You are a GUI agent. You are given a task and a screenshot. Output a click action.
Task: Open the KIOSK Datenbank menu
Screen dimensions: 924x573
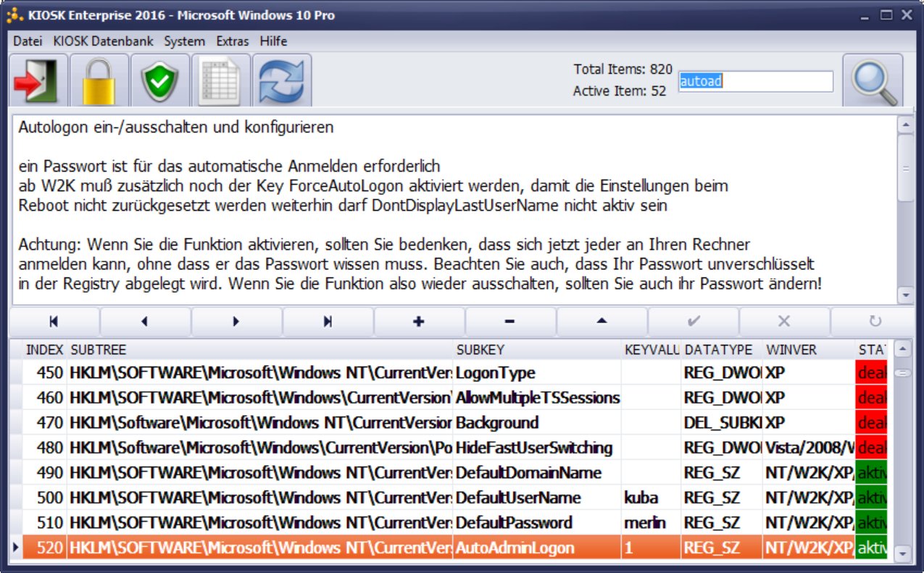[103, 41]
